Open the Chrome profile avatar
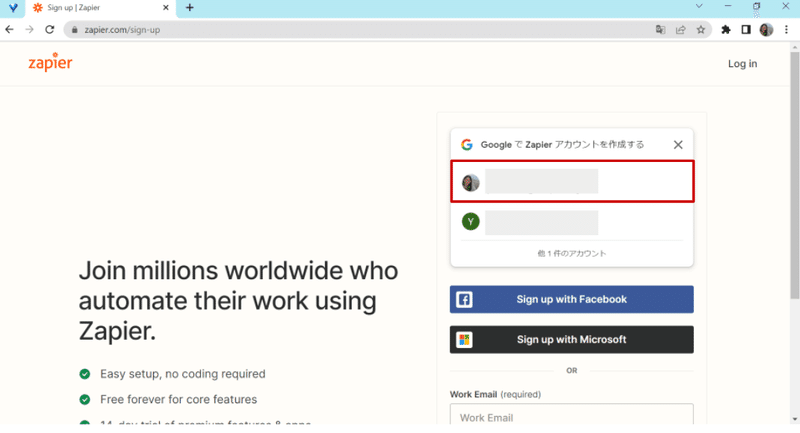The image size is (800, 433). click(x=766, y=30)
